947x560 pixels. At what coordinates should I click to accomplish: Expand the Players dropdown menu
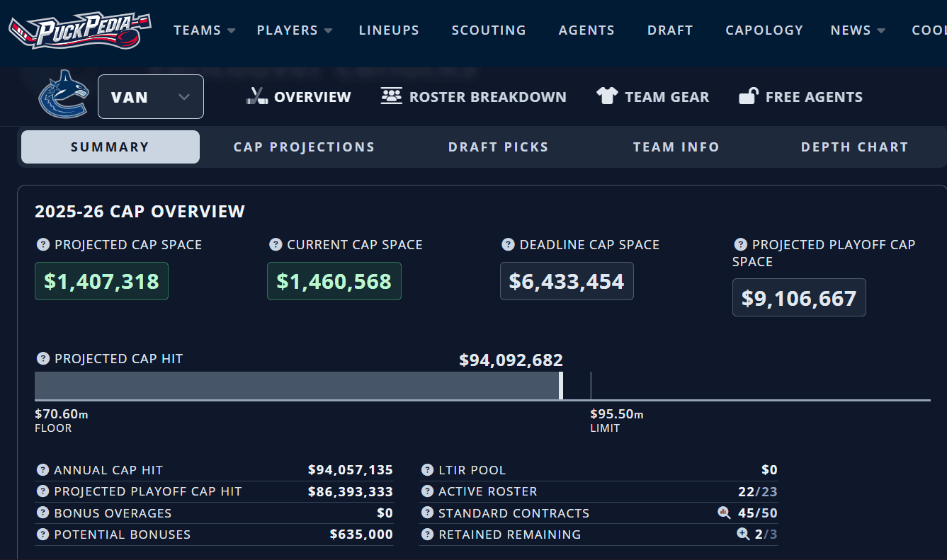tap(294, 30)
